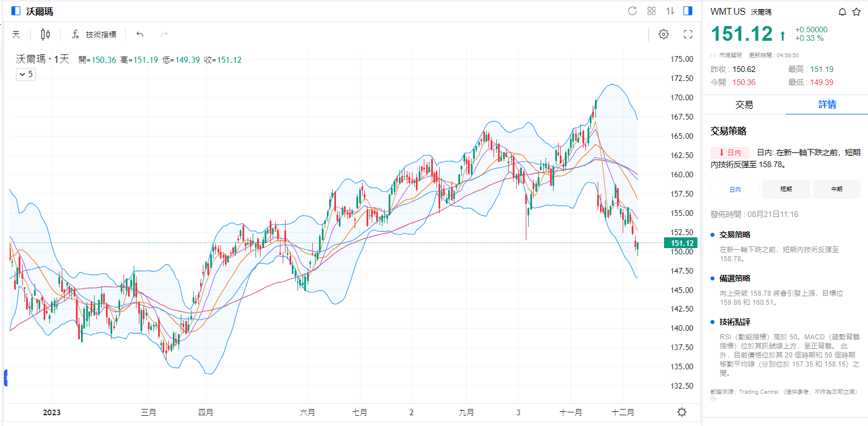The height and width of the screenshot is (426, 868).
Task: Toggle the left sidebar panel icon
Action: coord(16,11)
